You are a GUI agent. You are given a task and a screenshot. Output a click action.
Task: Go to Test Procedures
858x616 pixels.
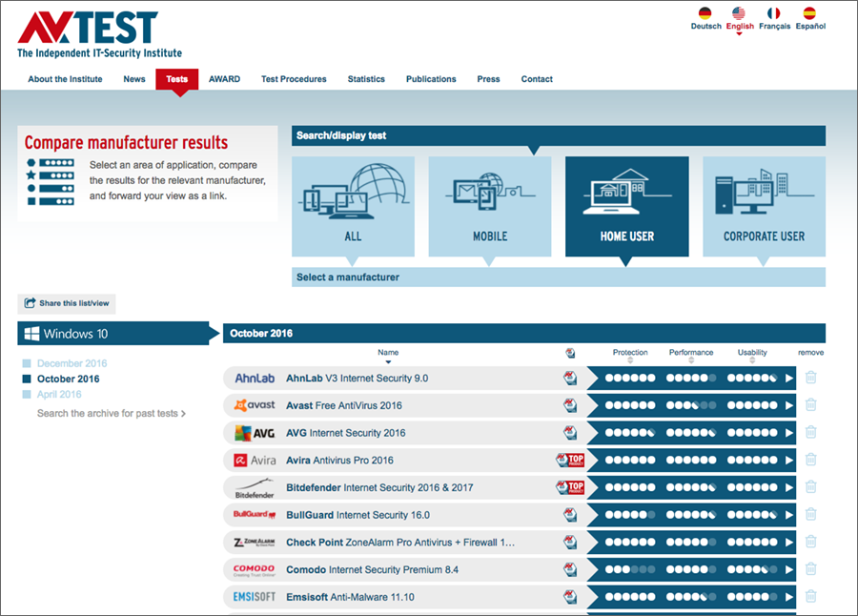click(x=294, y=79)
